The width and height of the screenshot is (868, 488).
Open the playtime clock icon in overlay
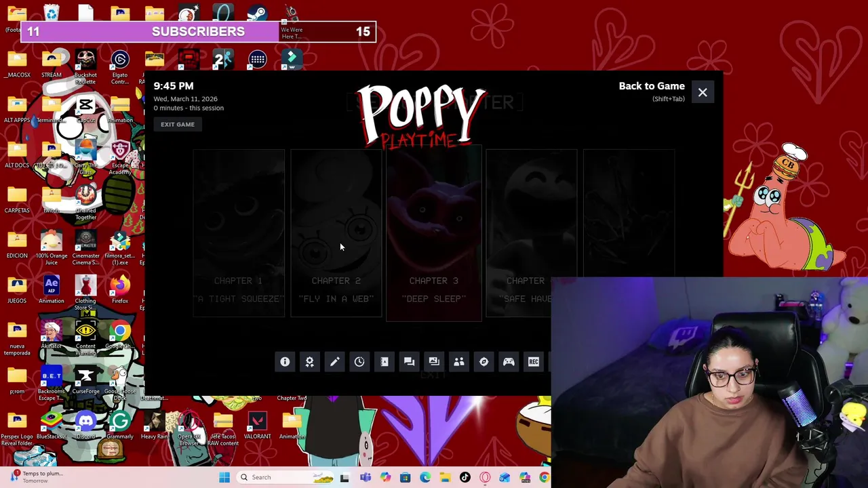pos(359,362)
